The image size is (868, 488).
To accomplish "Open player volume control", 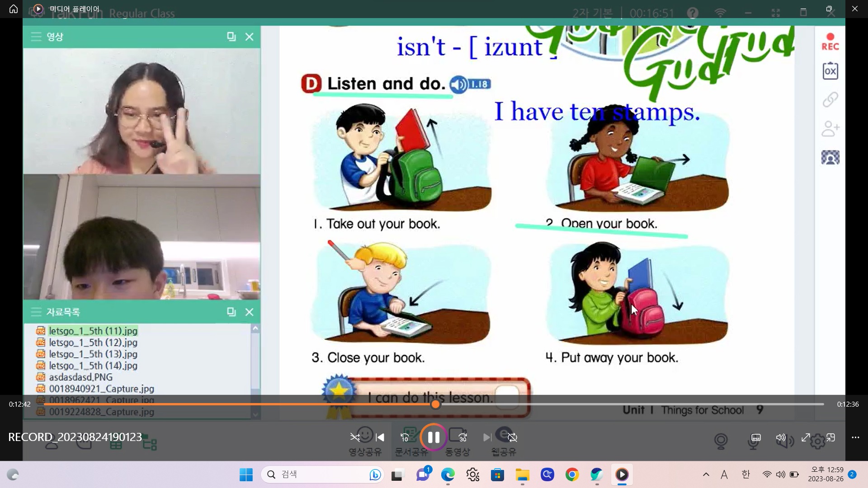I will coord(781,437).
